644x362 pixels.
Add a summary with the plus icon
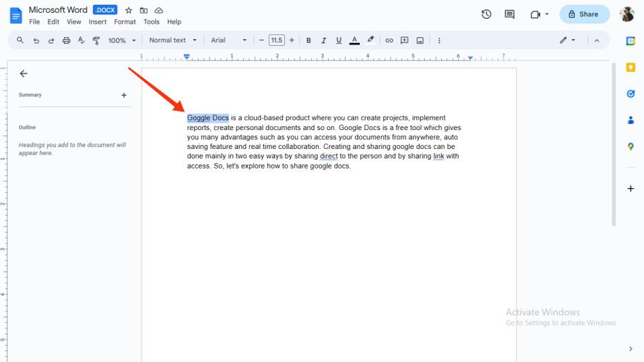tap(124, 95)
